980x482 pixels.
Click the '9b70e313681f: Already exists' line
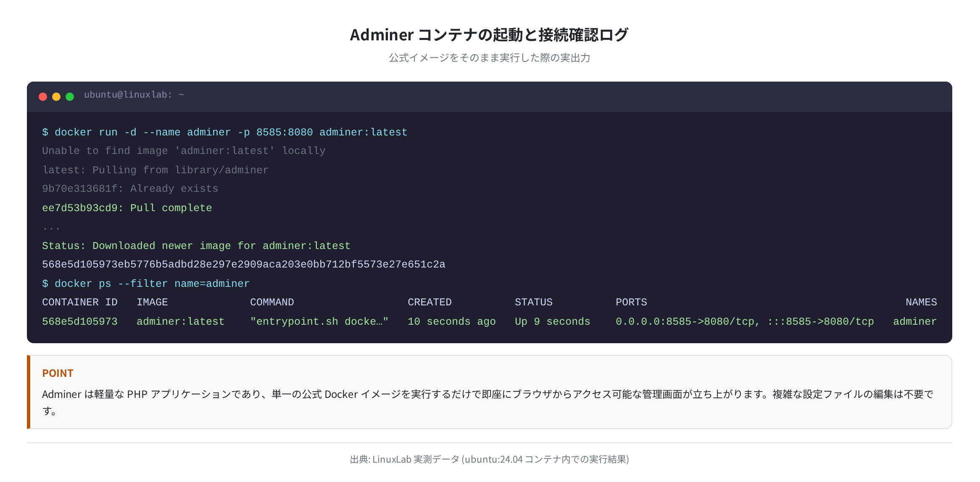coord(130,189)
